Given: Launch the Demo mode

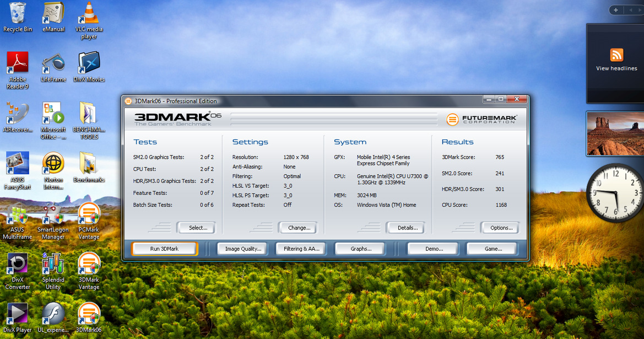Looking at the screenshot, I should click(x=433, y=249).
